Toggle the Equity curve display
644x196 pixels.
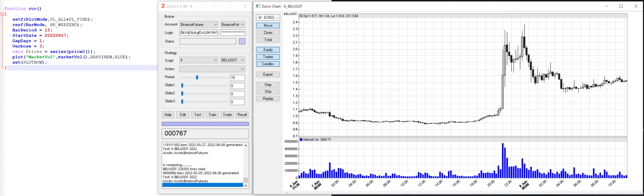click(x=268, y=50)
